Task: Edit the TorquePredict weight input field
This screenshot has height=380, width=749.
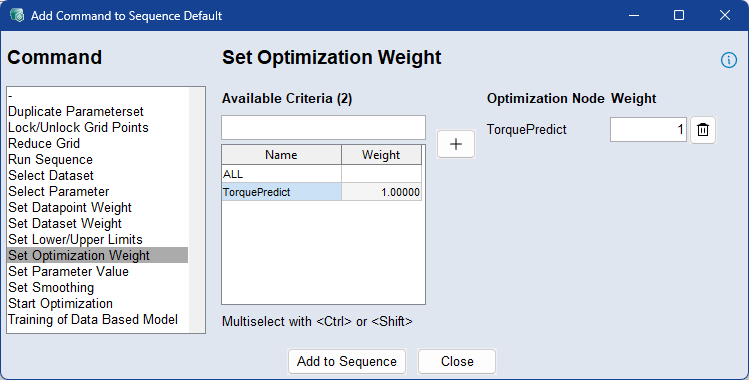Action: [x=648, y=129]
